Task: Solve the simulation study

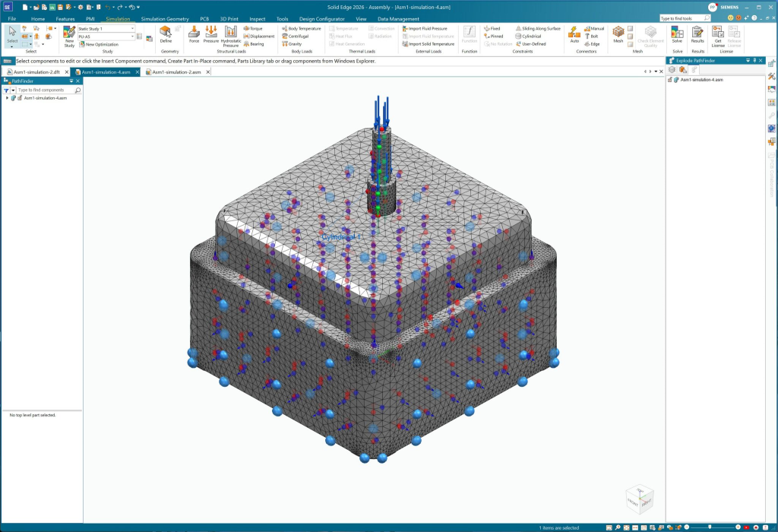Action: click(x=677, y=34)
